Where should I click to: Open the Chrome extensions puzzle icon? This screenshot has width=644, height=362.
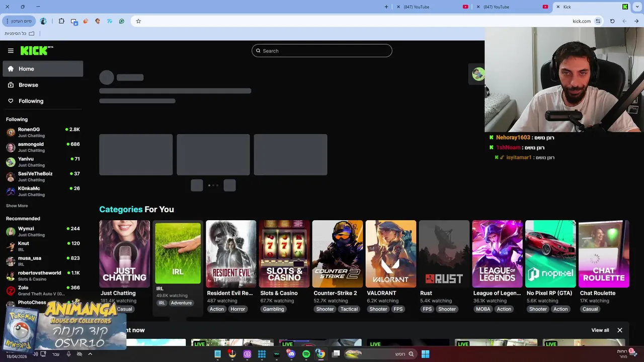click(x=61, y=21)
